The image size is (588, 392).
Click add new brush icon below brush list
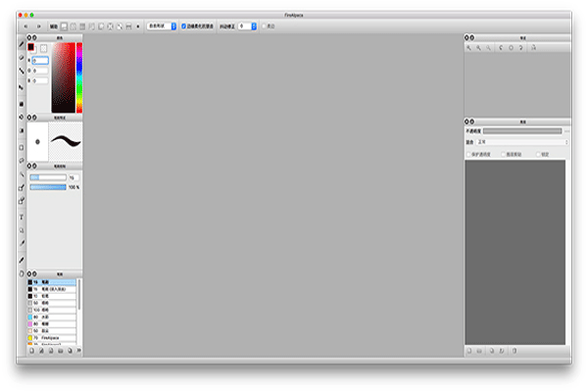tap(30, 350)
